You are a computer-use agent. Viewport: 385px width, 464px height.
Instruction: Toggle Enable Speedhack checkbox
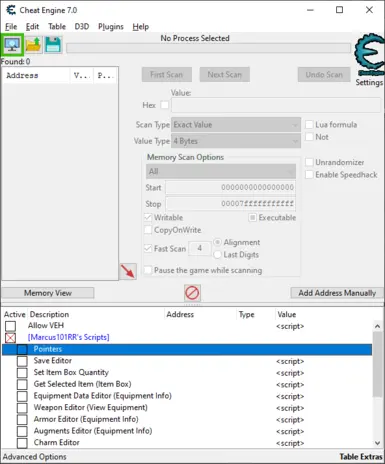(x=309, y=175)
